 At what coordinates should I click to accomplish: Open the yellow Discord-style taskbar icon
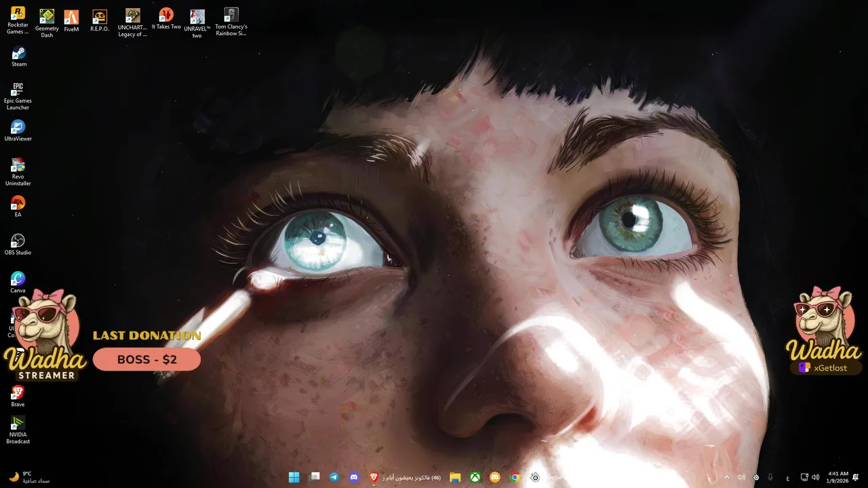pyautogui.click(x=495, y=477)
